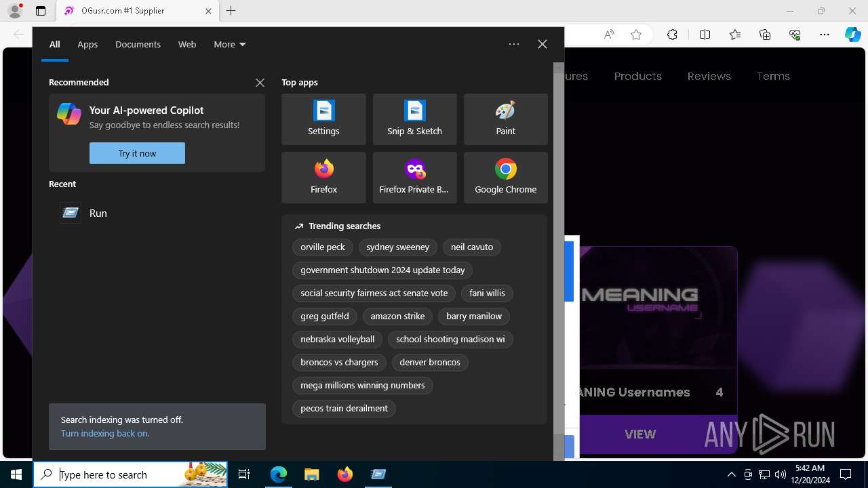This screenshot has width=868, height=488.
Task: Search trending neil cavuto
Action: tap(472, 247)
